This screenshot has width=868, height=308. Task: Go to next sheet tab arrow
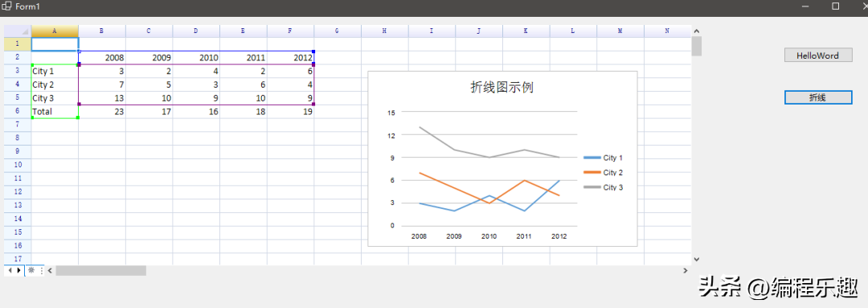point(18,270)
